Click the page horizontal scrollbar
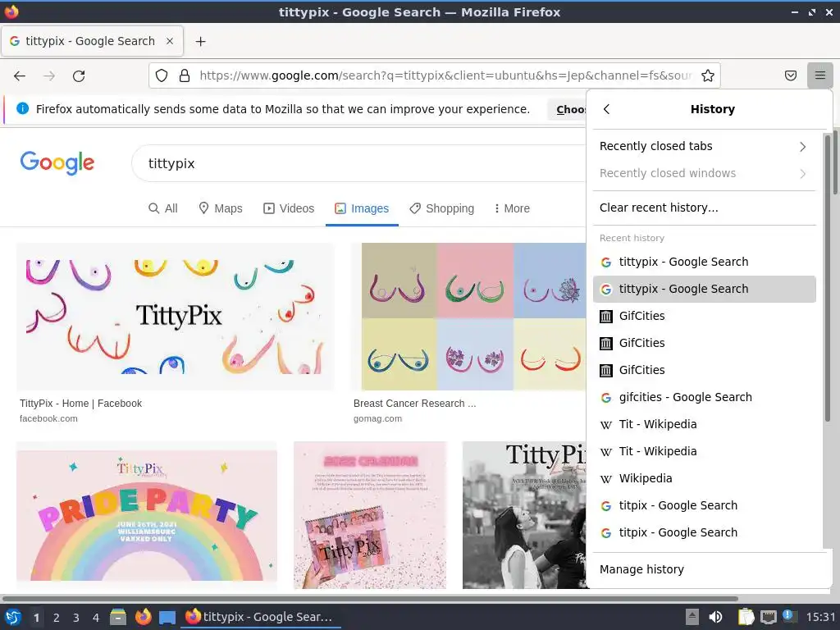 coord(370,598)
